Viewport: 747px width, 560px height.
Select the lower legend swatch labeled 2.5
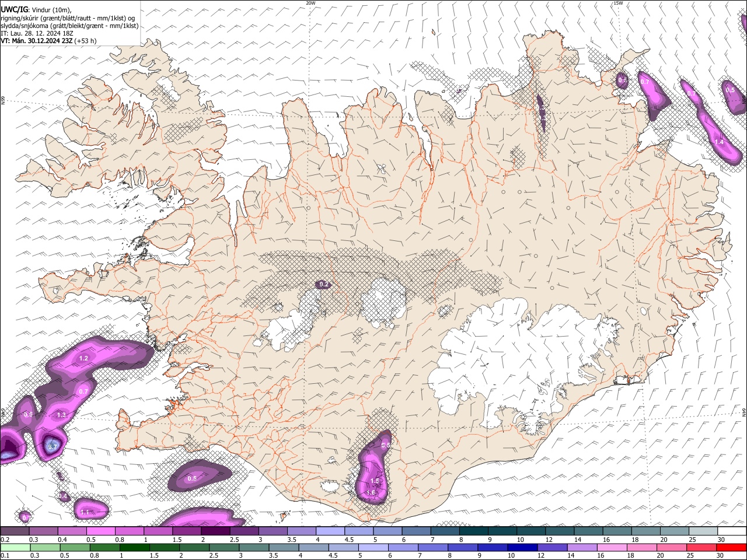(224, 547)
